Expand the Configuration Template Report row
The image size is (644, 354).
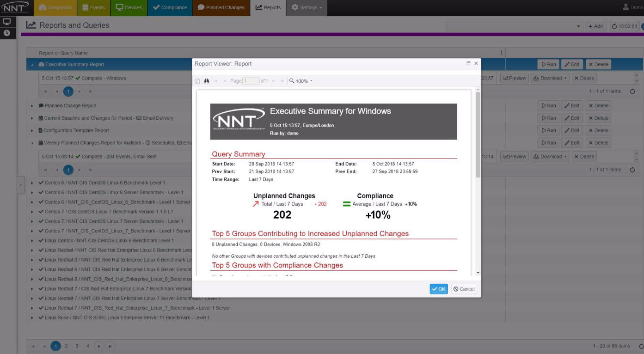32,131
